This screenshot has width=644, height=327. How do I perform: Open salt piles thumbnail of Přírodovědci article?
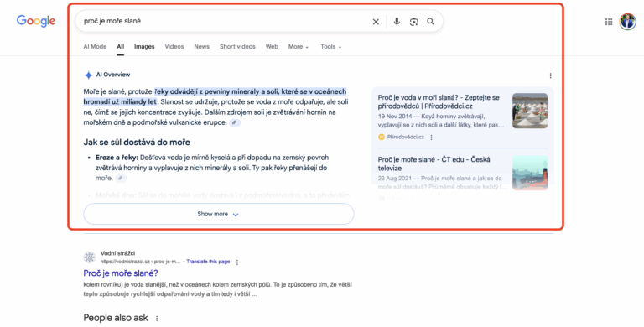(530, 111)
